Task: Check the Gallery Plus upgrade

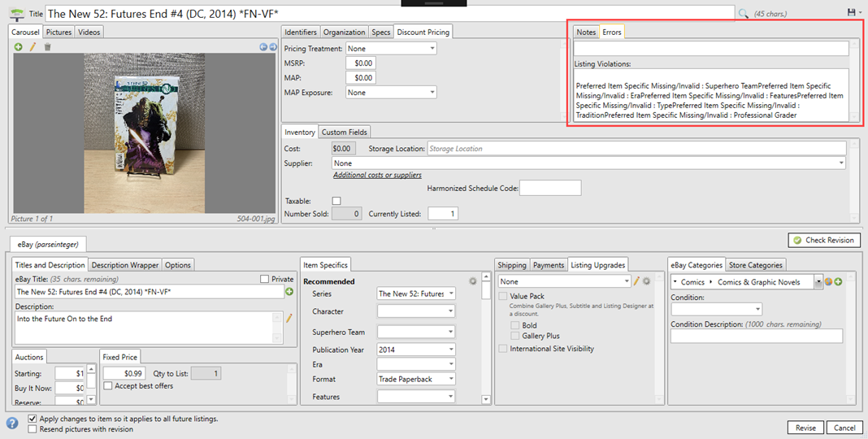Action: [514, 336]
